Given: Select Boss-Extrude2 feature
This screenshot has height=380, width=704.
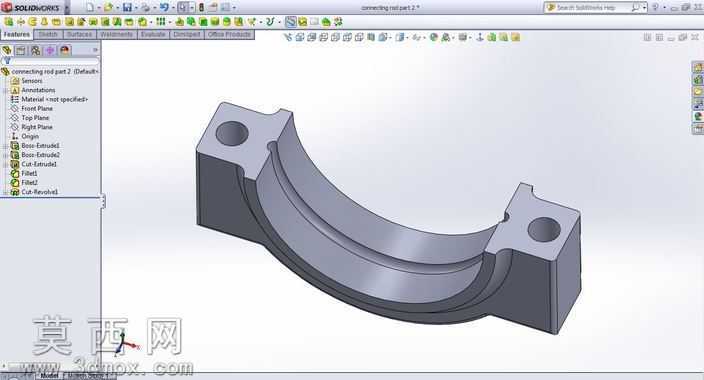Looking at the screenshot, I should click(40, 155).
